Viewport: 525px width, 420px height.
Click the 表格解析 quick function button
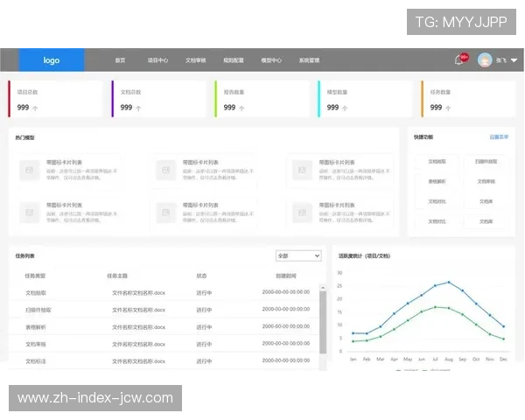pyautogui.click(x=437, y=182)
